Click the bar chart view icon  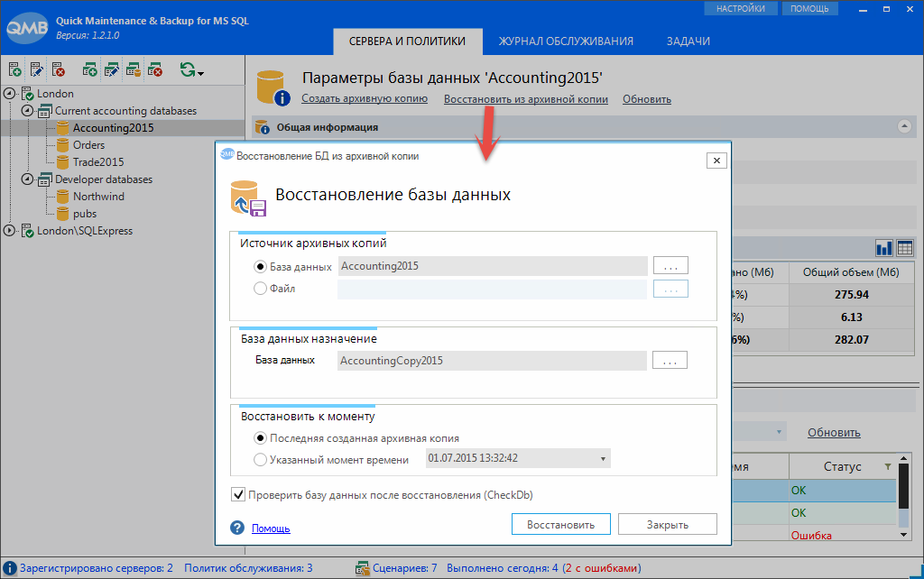click(x=884, y=248)
